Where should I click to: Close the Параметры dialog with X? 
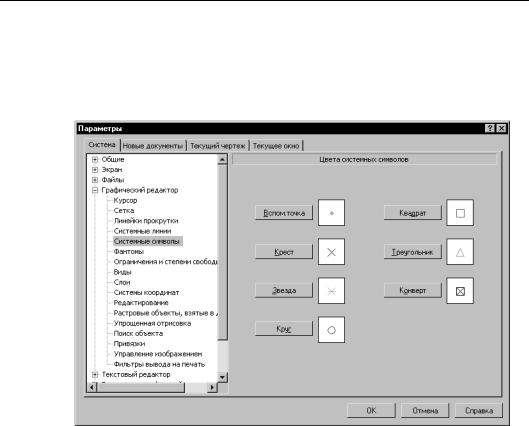[501, 129]
